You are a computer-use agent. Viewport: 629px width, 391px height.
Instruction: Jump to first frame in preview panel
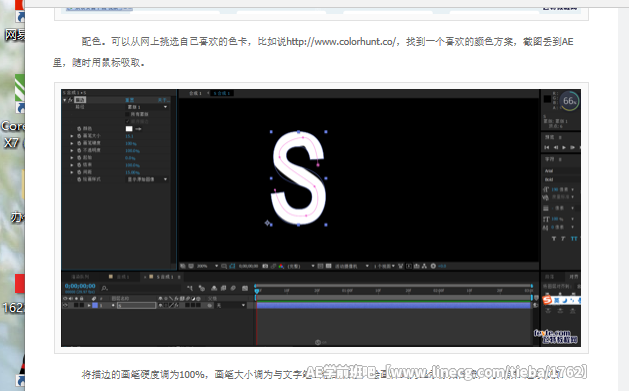pyautogui.click(x=547, y=148)
